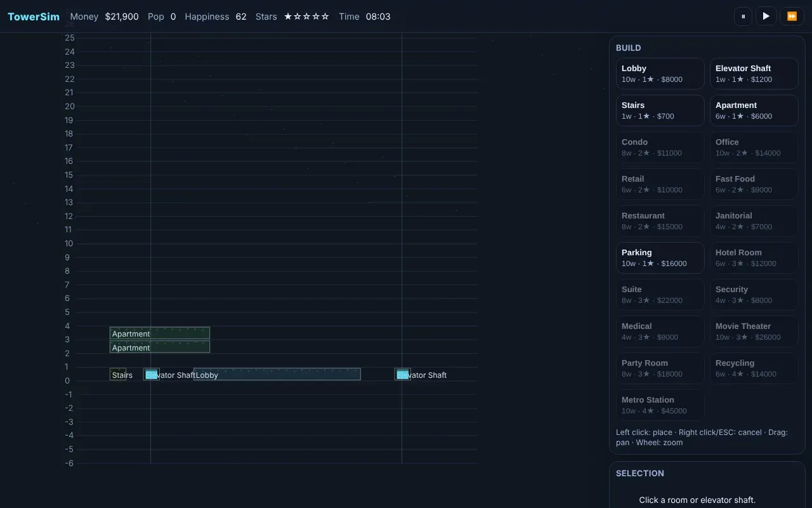Viewport: 812px width, 508px height.
Task: Select the Movie Theater build card
Action: [x=754, y=331]
